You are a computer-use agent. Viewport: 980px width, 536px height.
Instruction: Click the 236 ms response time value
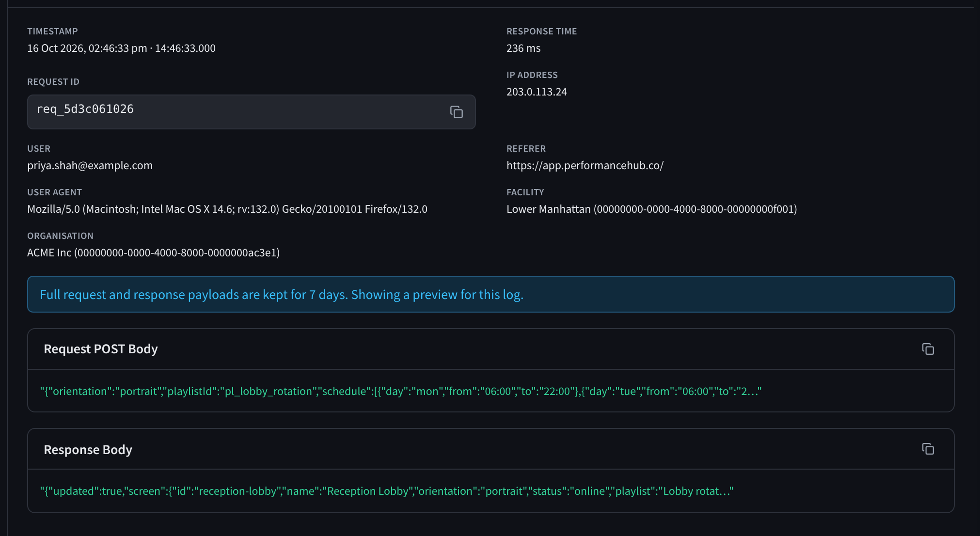coord(523,48)
